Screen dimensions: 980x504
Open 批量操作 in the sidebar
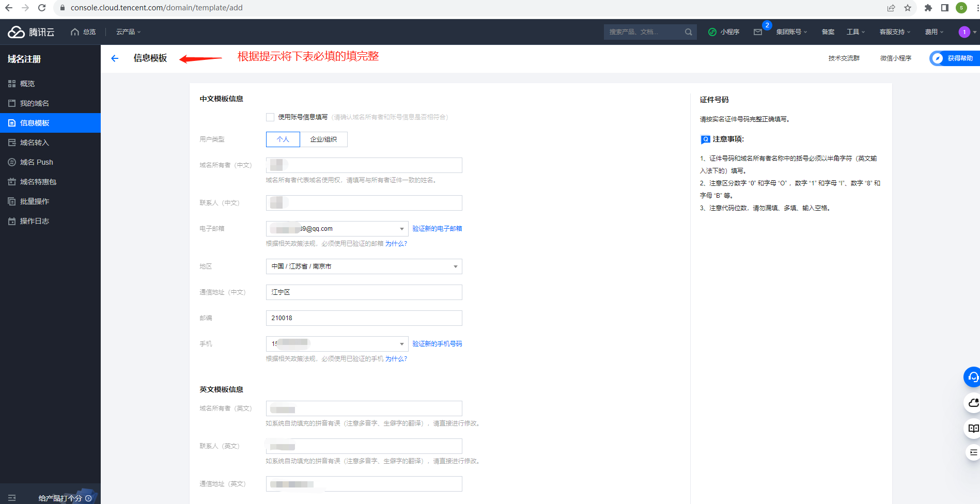click(x=35, y=201)
